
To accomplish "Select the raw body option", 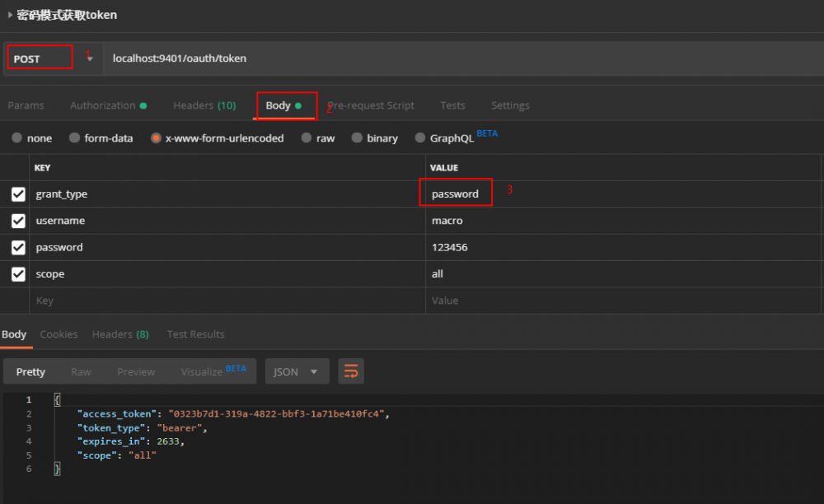I will coord(306,138).
